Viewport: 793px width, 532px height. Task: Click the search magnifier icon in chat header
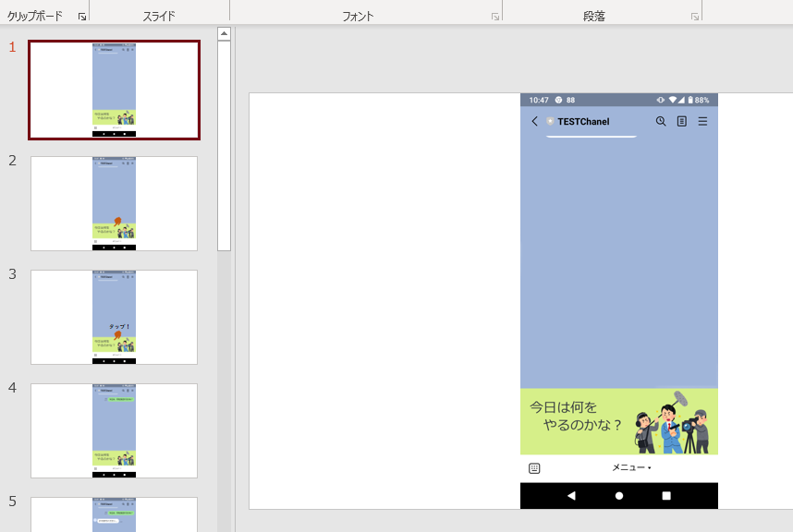point(661,121)
